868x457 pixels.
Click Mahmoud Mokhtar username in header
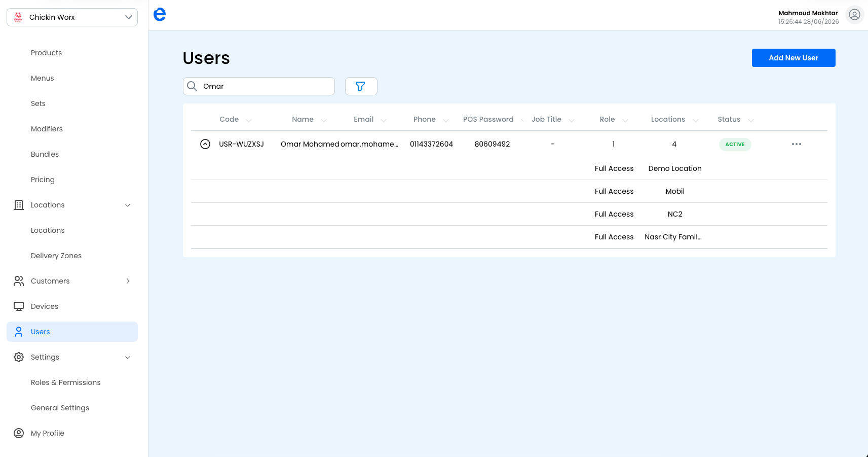(808, 13)
